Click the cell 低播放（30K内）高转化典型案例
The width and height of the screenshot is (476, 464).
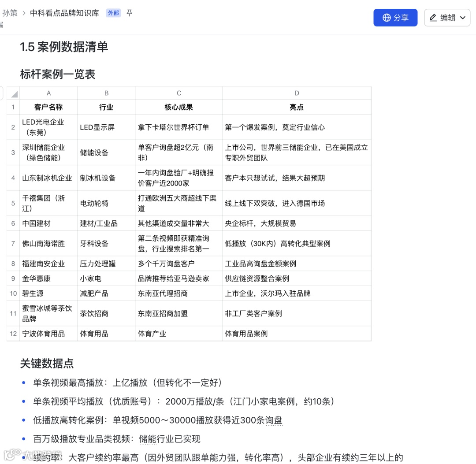coord(297,243)
